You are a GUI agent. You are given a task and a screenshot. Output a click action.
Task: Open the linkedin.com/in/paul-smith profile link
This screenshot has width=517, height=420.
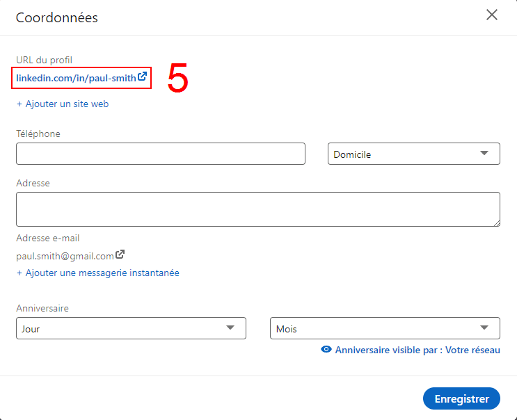(76, 78)
